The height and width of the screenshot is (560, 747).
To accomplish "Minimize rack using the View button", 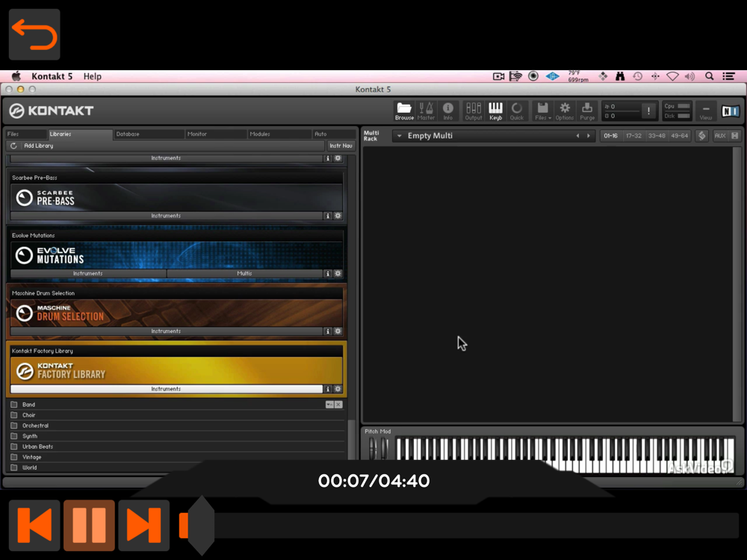I will (706, 111).
